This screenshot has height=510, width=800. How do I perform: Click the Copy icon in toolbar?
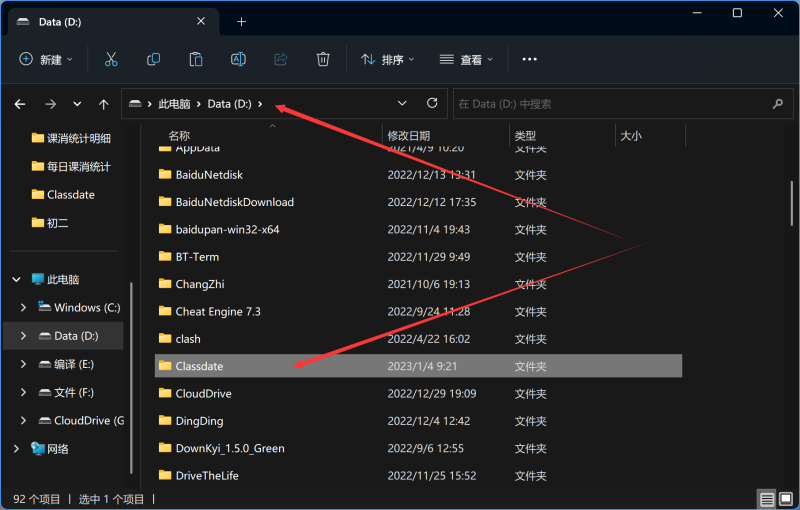[x=153, y=60]
